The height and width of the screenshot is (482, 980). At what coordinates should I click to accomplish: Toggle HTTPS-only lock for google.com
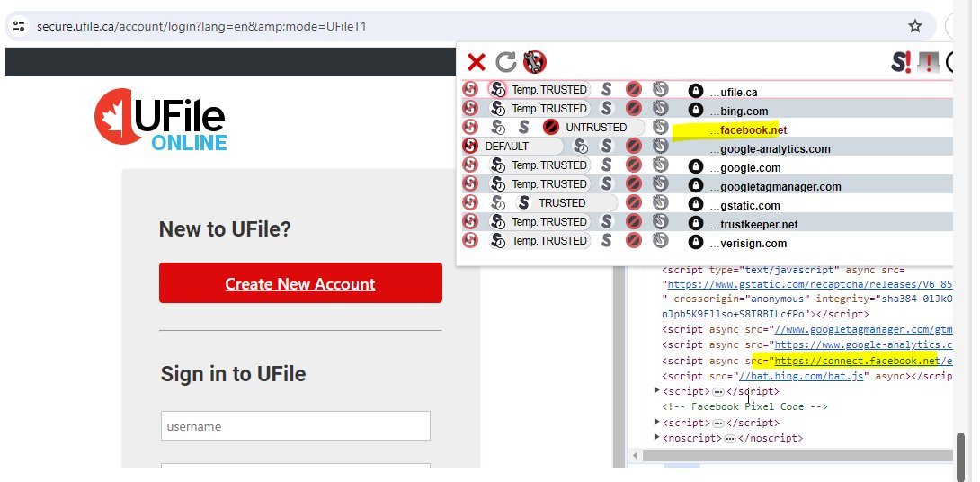tap(696, 167)
